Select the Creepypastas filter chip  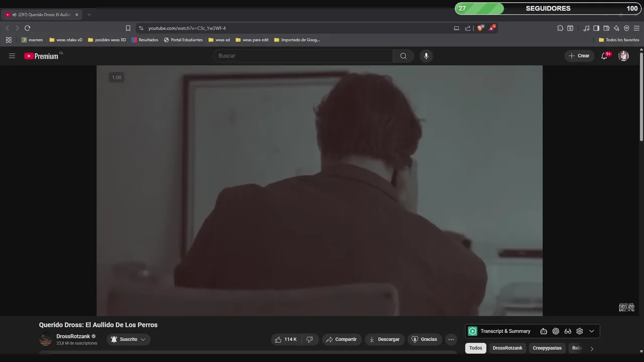point(547,348)
